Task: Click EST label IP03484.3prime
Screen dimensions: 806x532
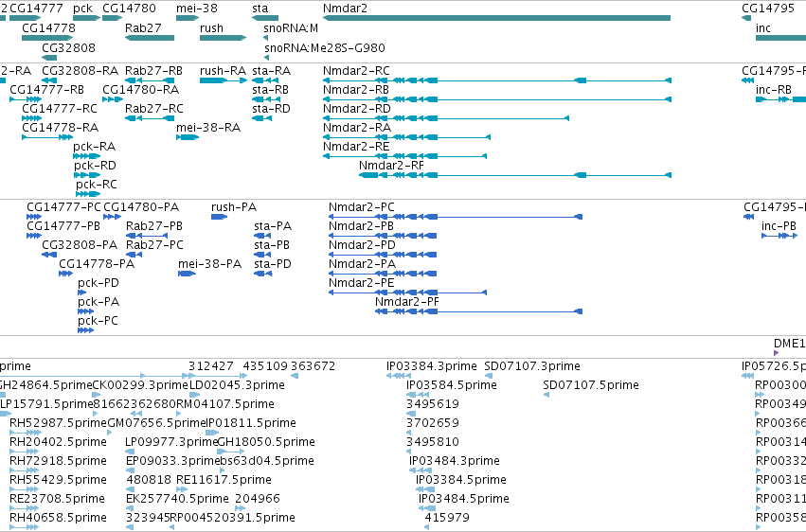Action: point(455,461)
